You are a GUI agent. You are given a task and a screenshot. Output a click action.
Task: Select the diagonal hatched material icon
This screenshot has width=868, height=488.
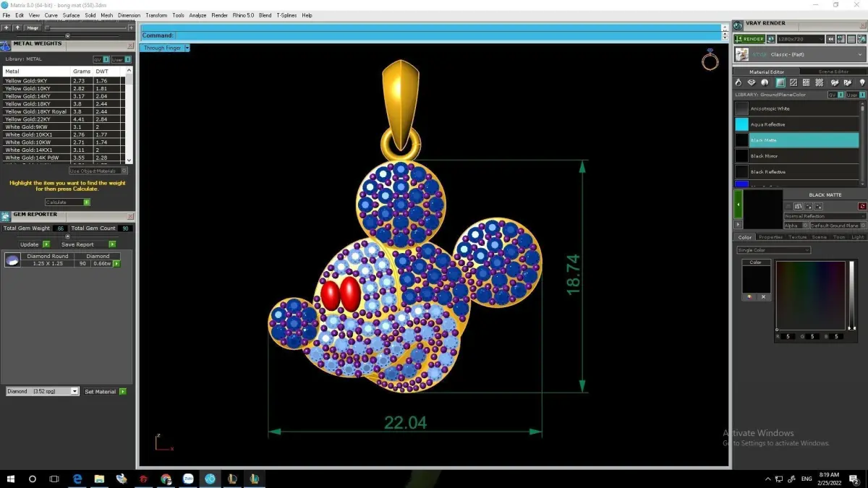coord(793,82)
